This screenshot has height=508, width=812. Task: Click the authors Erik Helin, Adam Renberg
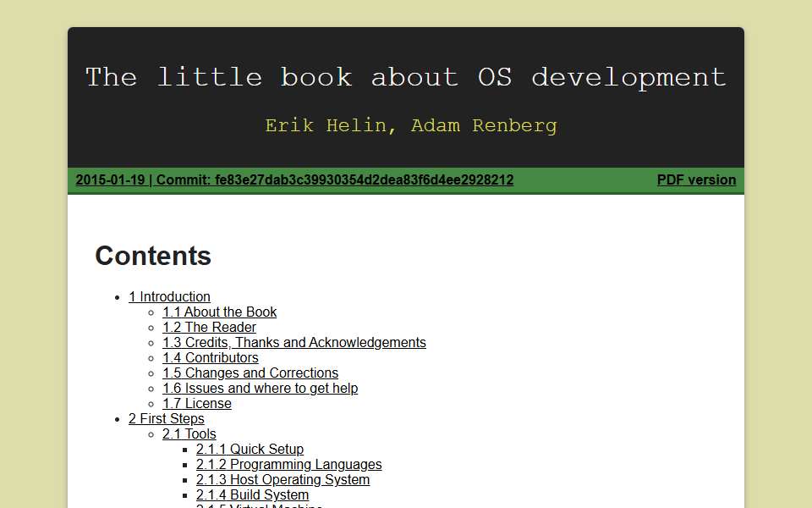coord(411,126)
